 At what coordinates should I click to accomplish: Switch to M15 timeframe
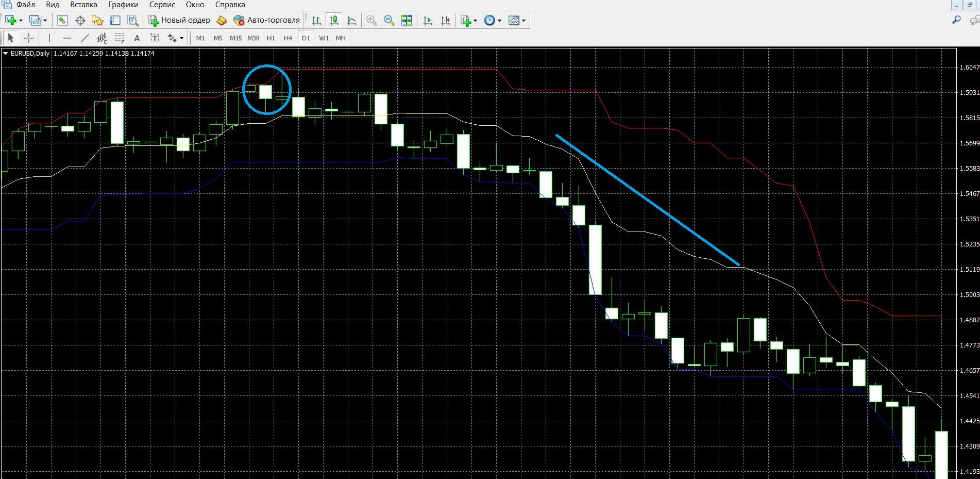[235, 38]
